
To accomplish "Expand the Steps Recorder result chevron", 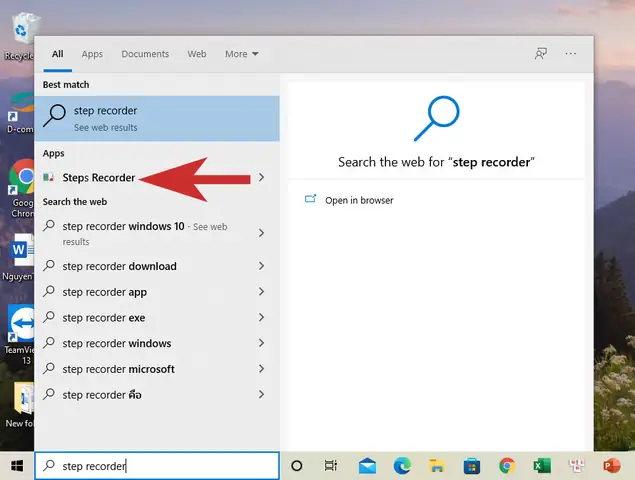I will (262, 177).
